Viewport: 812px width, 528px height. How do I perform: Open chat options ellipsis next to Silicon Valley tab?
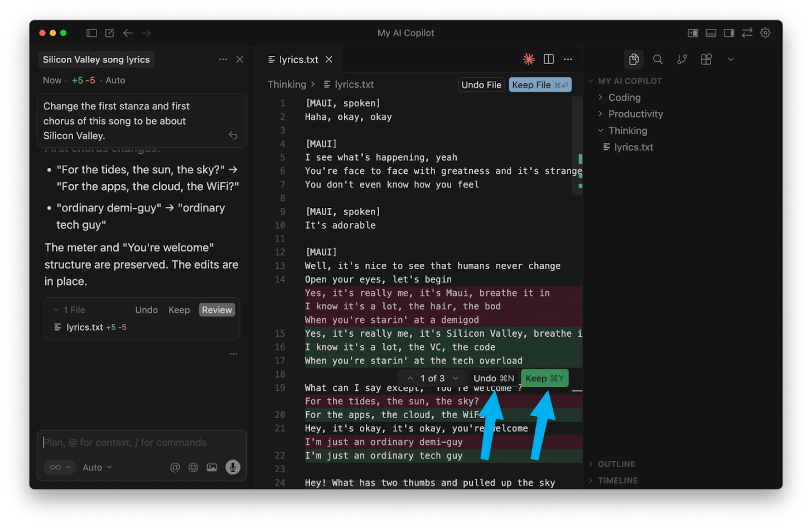coord(223,59)
